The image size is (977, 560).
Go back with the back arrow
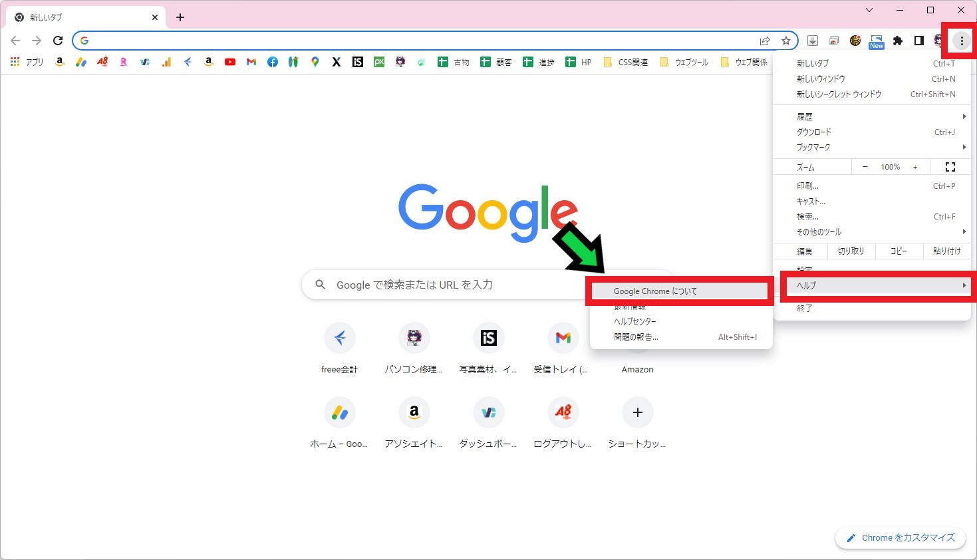point(15,41)
